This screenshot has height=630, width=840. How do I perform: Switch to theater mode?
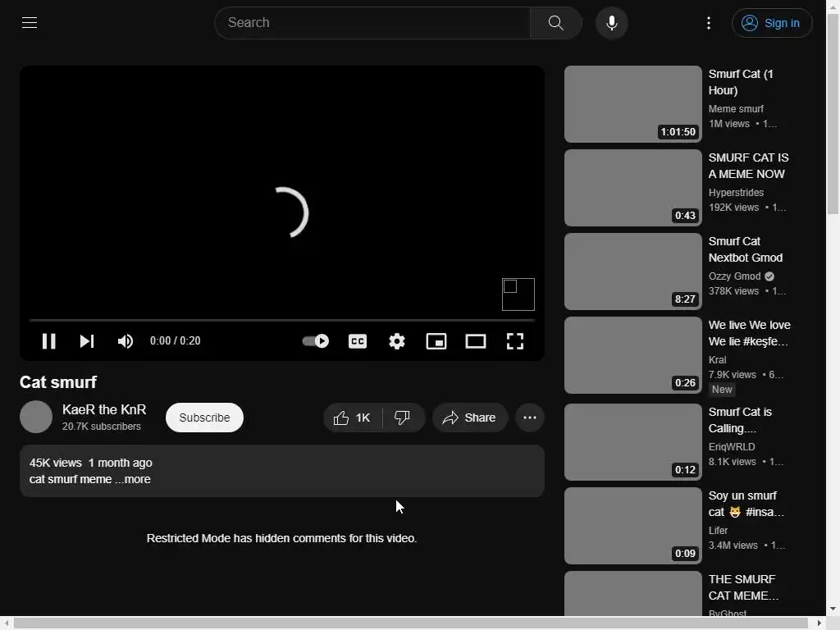pos(476,341)
